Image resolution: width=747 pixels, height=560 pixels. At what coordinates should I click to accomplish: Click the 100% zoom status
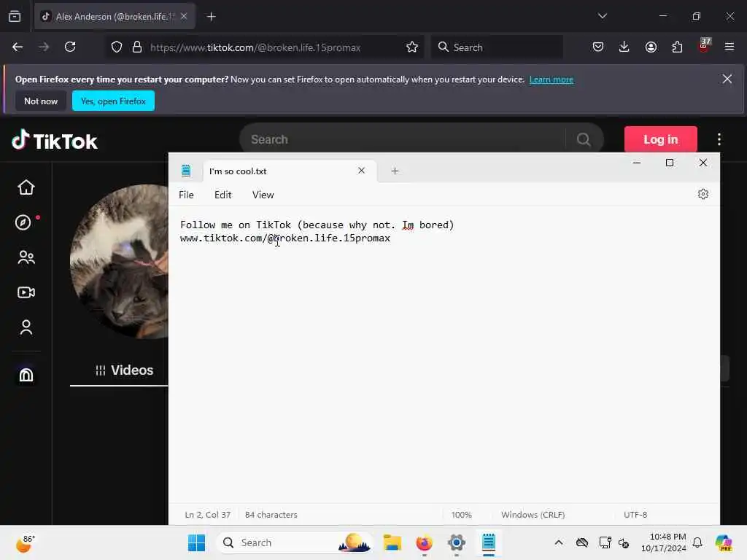pyautogui.click(x=462, y=515)
